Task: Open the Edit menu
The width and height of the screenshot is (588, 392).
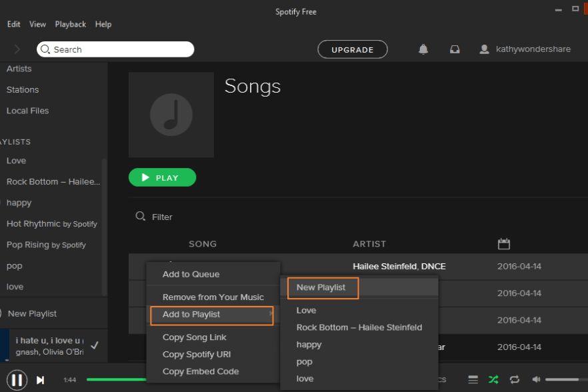Action: pos(13,25)
